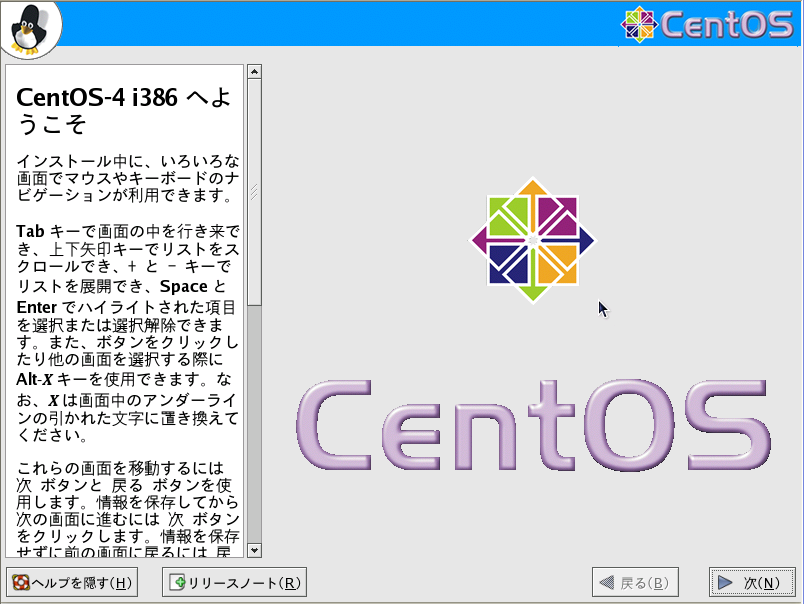Click paragraph starting 'インストール中に'

click(x=128, y=178)
